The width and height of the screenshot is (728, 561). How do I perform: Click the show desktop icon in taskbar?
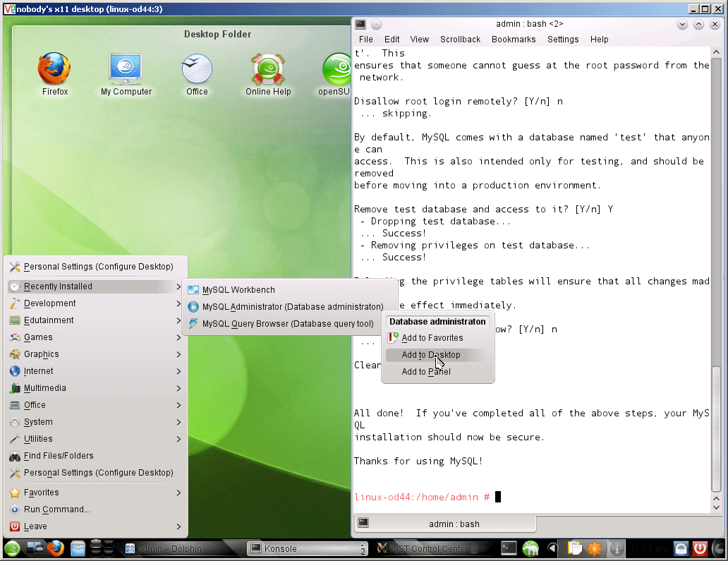pos(35,549)
